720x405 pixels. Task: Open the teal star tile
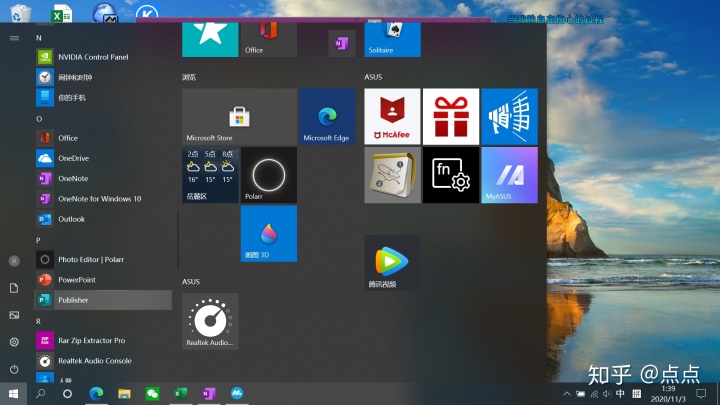tap(210, 39)
